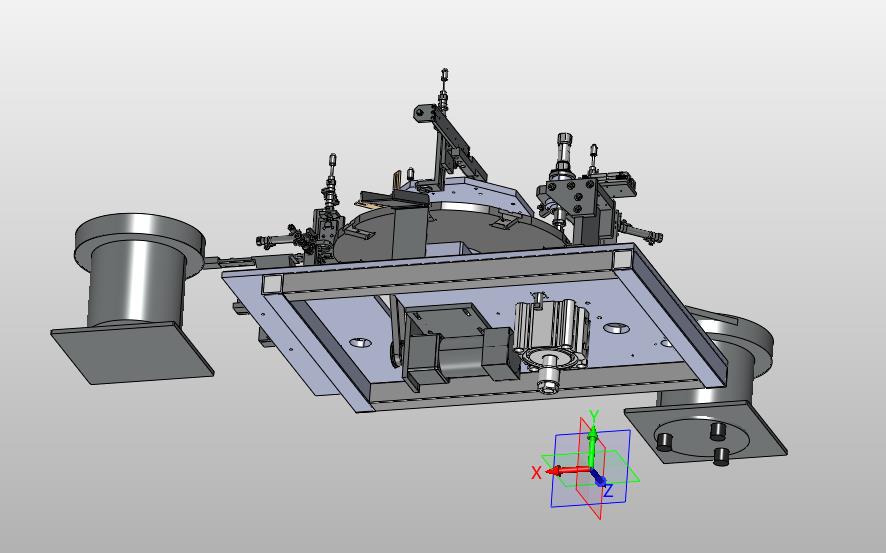Click the green Y axis label
The image size is (886, 553).
[x=593, y=417]
